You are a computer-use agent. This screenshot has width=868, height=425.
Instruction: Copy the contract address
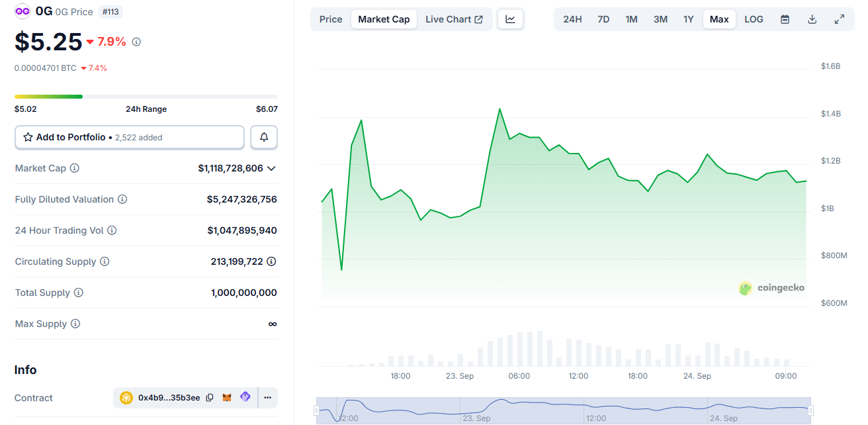[x=210, y=398]
